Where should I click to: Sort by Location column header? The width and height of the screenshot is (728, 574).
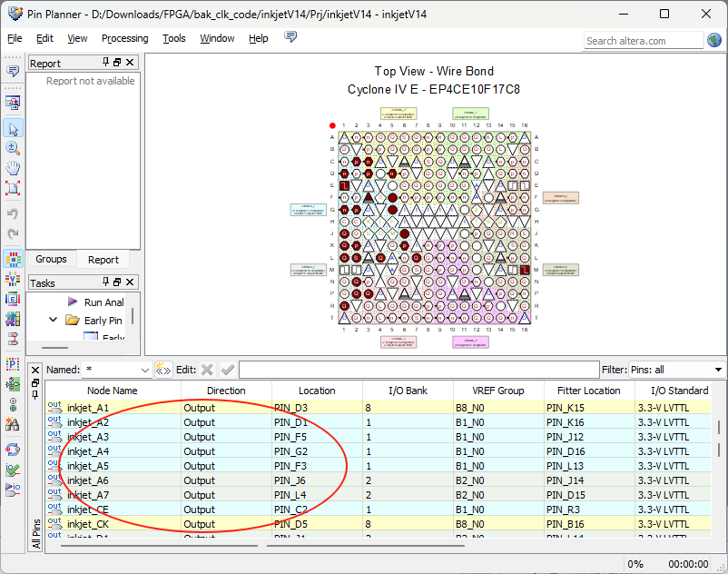coord(317,391)
